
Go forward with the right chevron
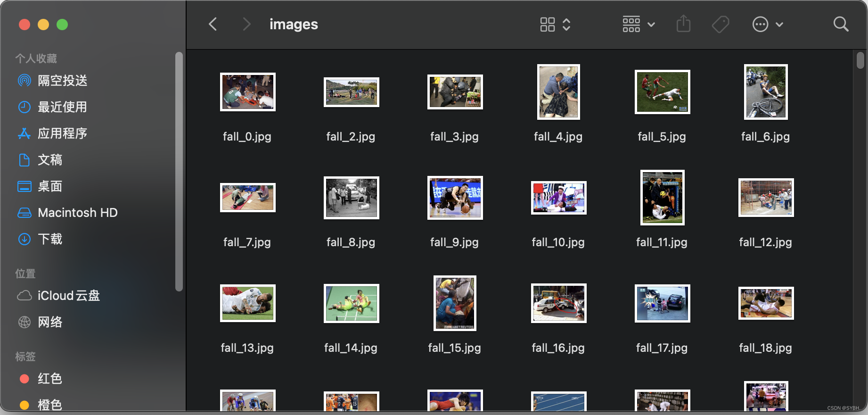(246, 24)
